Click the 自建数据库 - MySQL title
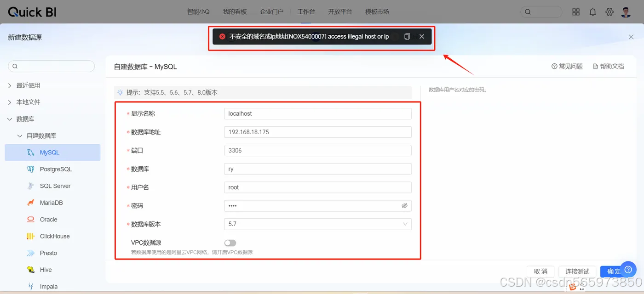Viewport: 644px width, 294px height. (x=145, y=67)
